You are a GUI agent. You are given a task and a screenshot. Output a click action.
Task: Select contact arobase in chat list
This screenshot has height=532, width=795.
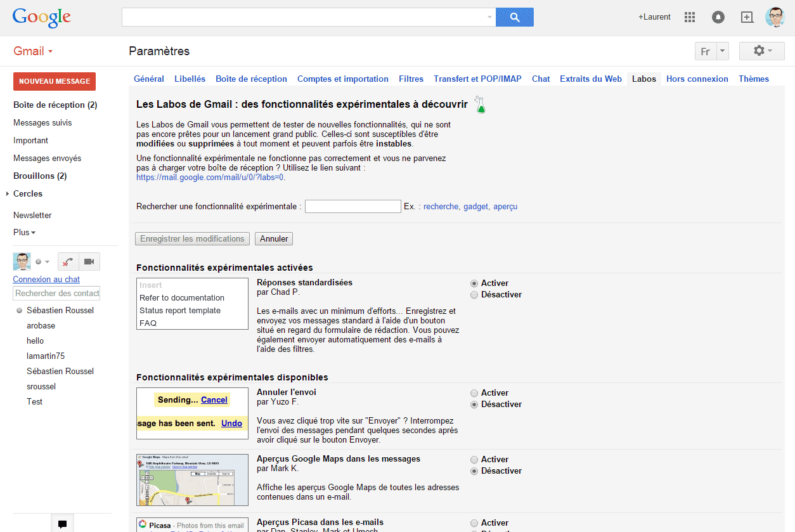tap(41, 326)
